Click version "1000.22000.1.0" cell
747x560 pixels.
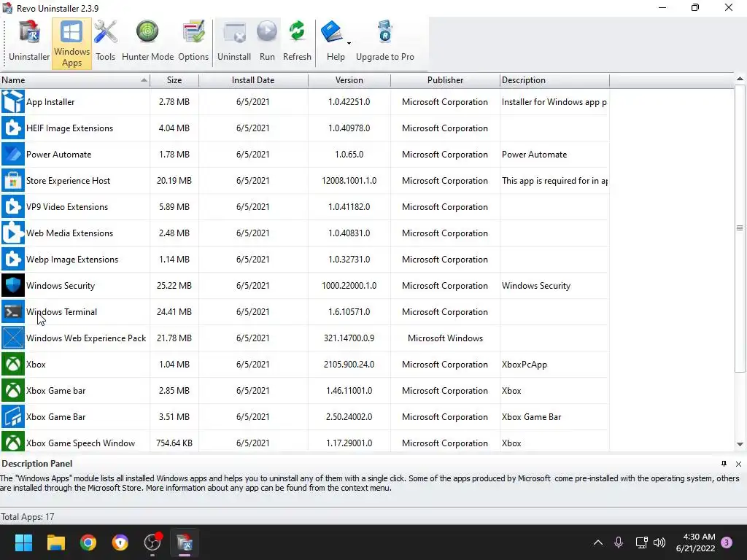click(349, 286)
